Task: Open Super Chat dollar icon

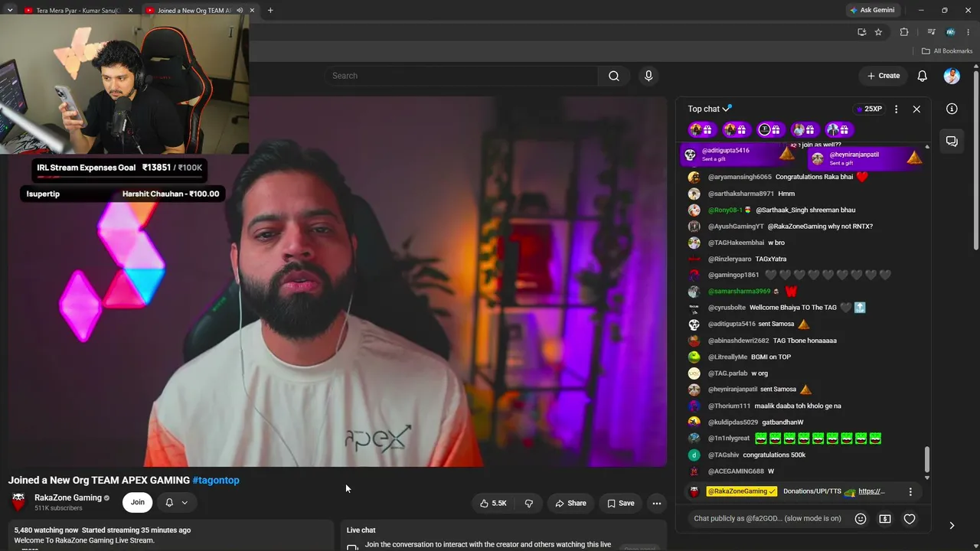Action: click(x=885, y=519)
